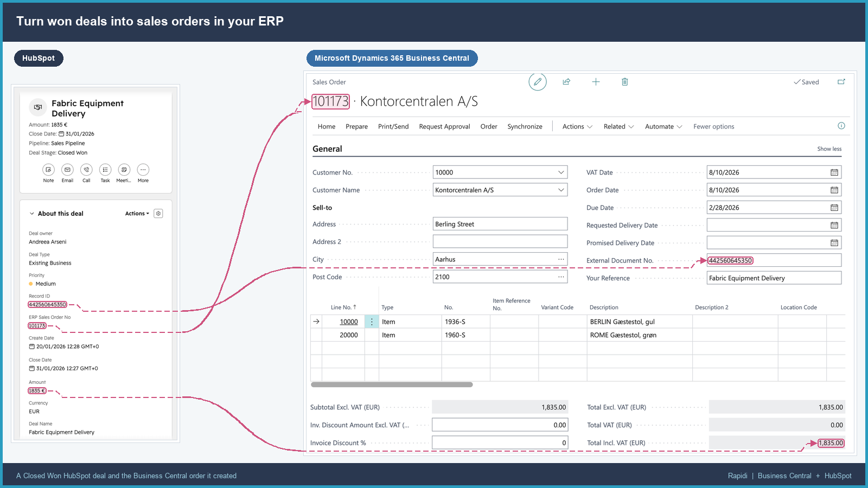Open the Order Date calendar picker
This screenshot has width=868, height=488.
tap(834, 190)
